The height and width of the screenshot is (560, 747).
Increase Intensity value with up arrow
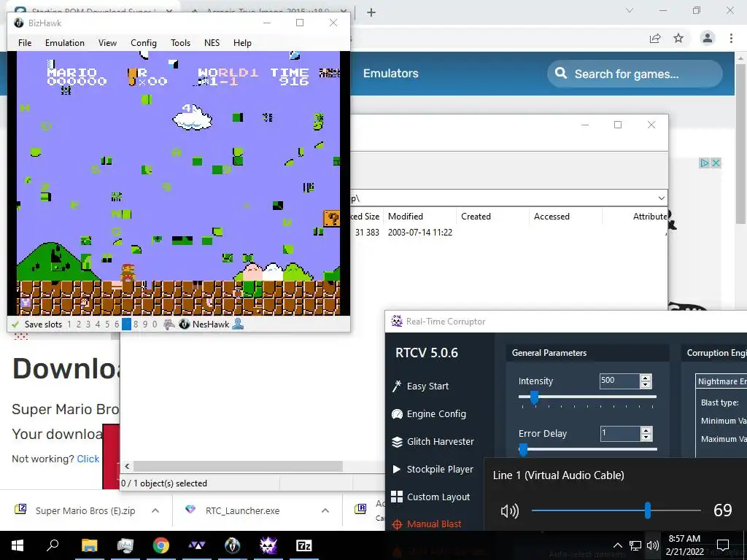(646, 378)
